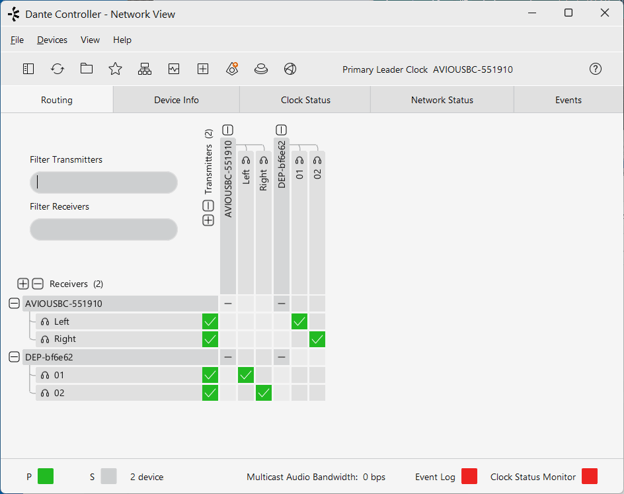Toggle subscription of receiver Left to transmitter 01
624x494 pixels.
tap(299, 321)
